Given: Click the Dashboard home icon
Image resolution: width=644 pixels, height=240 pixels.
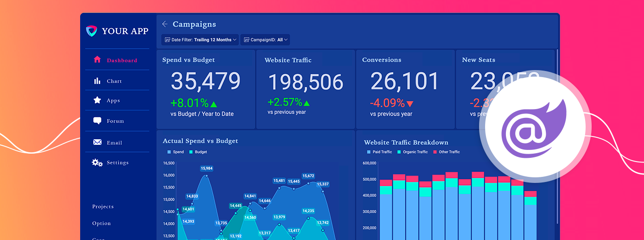Looking at the screenshot, I should click(97, 59).
